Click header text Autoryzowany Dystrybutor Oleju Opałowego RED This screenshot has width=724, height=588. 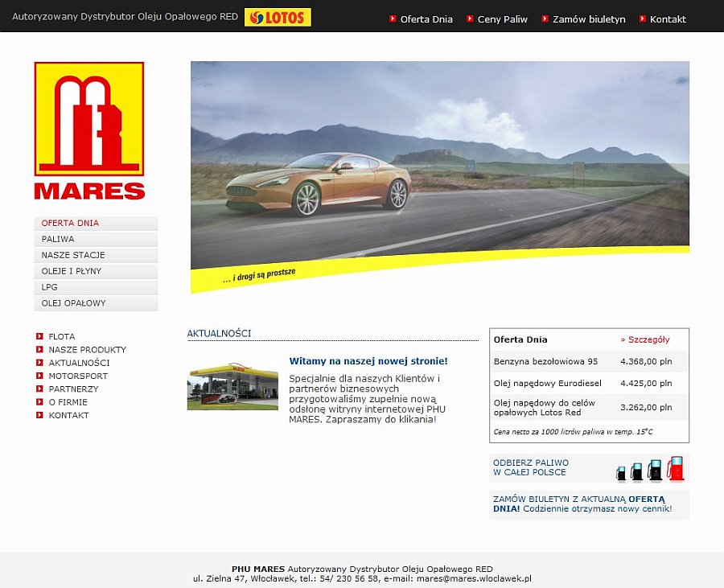pos(125,17)
